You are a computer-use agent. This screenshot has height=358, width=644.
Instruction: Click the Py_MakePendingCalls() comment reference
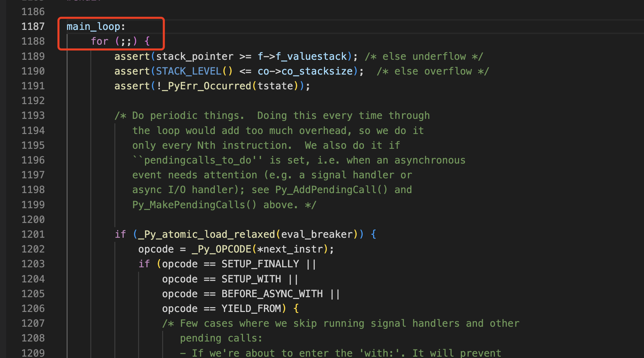194,204
